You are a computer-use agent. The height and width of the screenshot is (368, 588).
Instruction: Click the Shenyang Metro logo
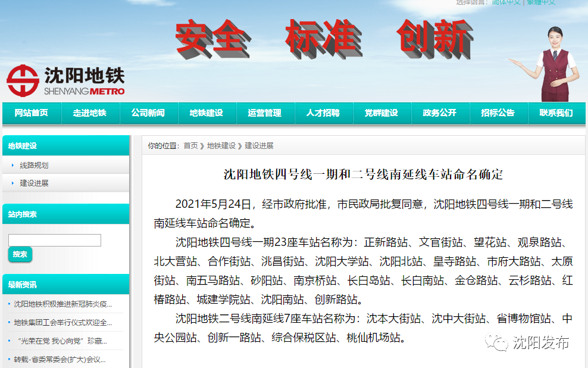pyautogui.click(x=65, y=80)
